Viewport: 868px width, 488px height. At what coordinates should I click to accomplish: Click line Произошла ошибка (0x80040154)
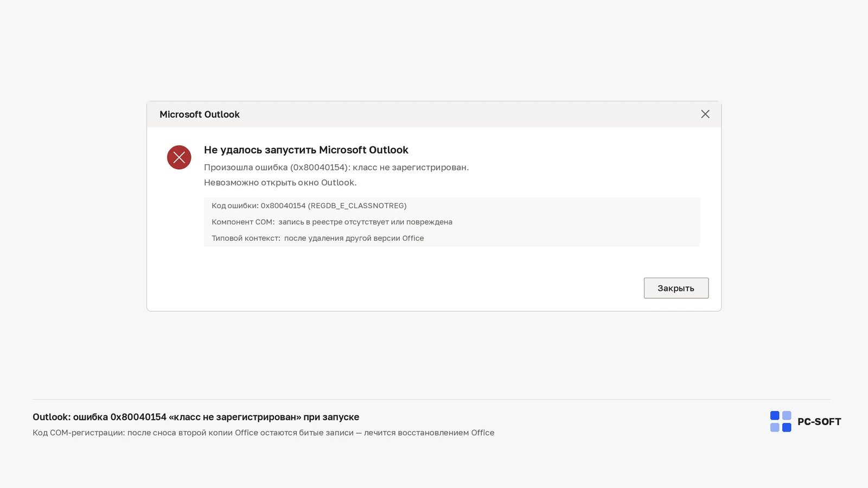(x=336, y=167)
